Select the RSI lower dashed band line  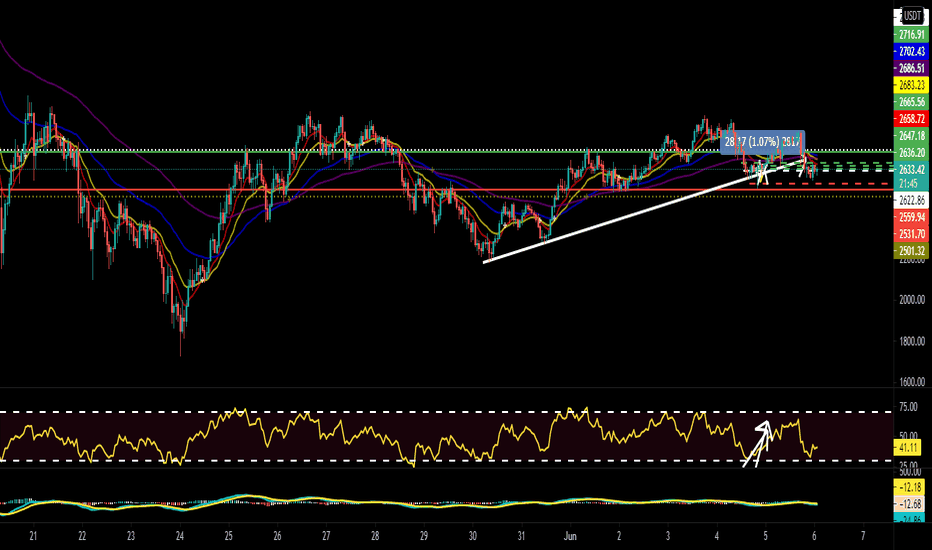pos(446,461)
